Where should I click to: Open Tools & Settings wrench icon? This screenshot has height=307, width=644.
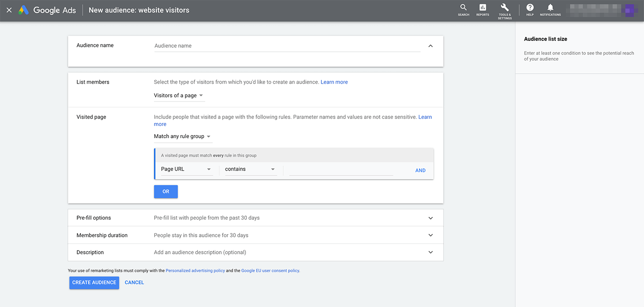504,11
